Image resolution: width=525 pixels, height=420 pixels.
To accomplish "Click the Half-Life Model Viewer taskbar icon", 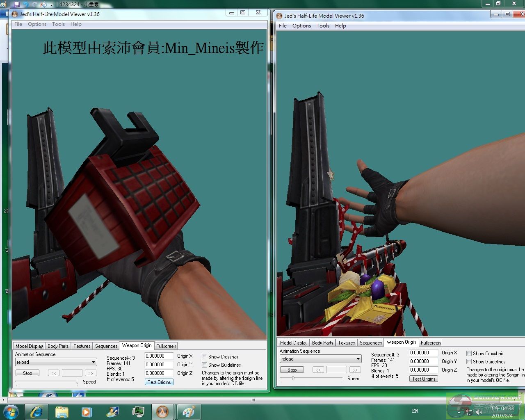I will tap(163, 411).
